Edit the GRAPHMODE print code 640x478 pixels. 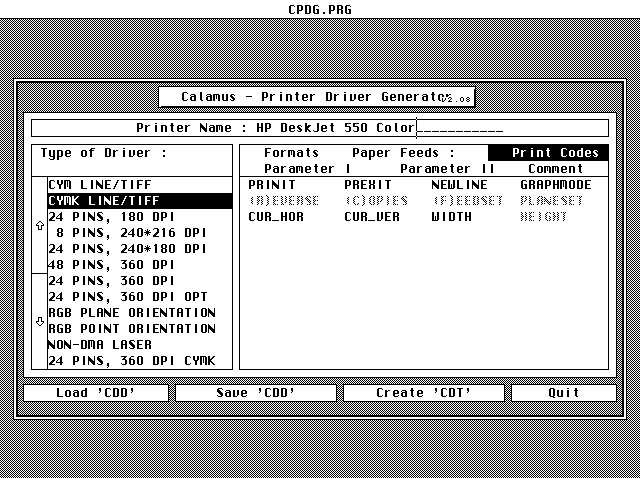[x=556, y=185]
